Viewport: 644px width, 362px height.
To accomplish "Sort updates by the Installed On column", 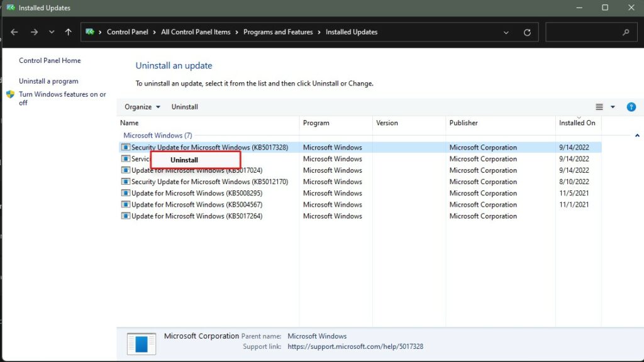I will click(577, 123).
